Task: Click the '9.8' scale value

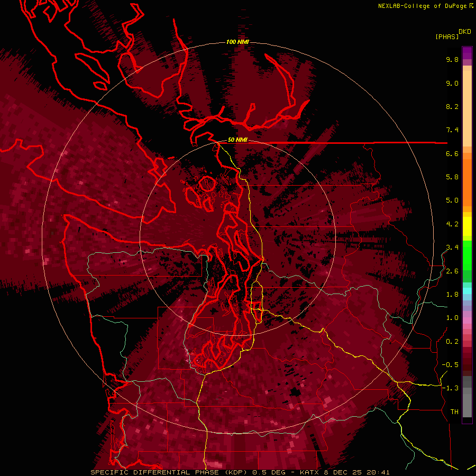Action: [x=452, y=59]
